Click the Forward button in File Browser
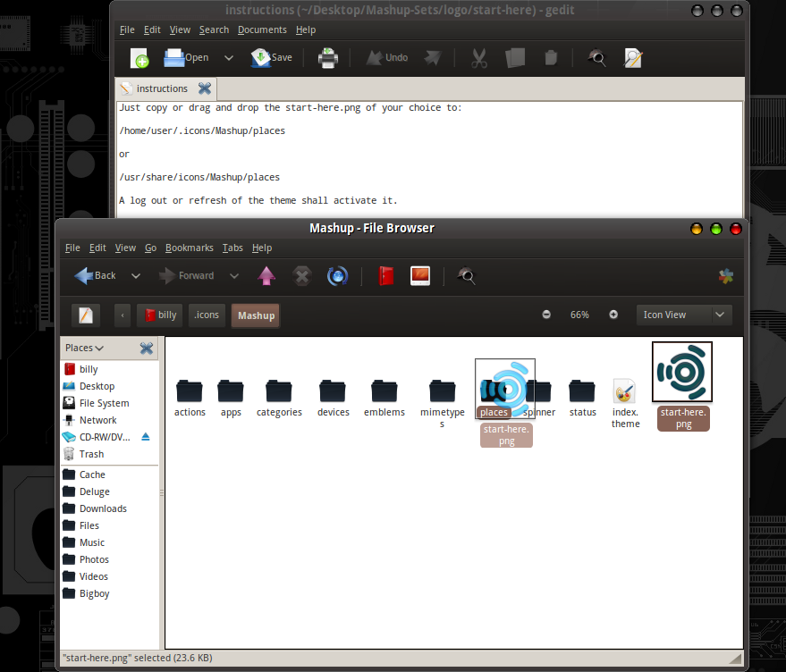Viewport: 786px width, 672px height. pyautogui.click(x=186, y=275)
